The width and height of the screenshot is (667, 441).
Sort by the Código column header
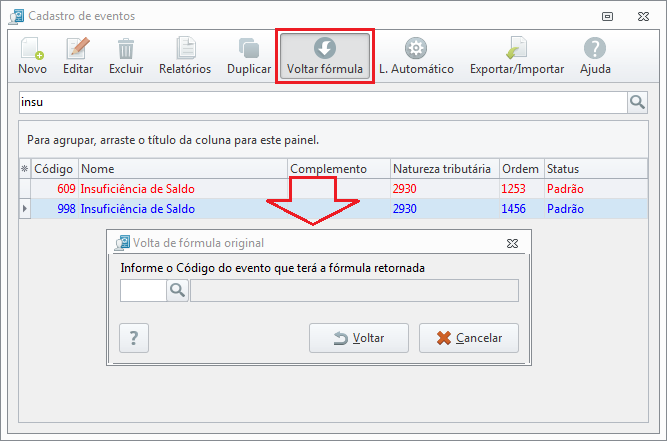pos(54,169)
